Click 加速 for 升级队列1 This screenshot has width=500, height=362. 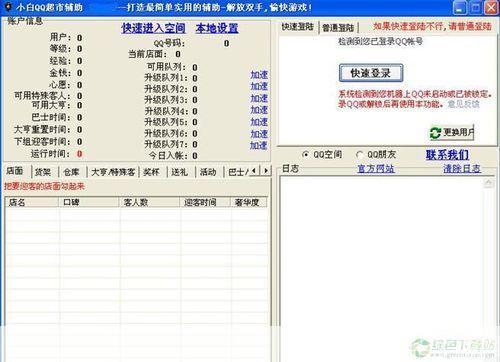pos(259,75)
